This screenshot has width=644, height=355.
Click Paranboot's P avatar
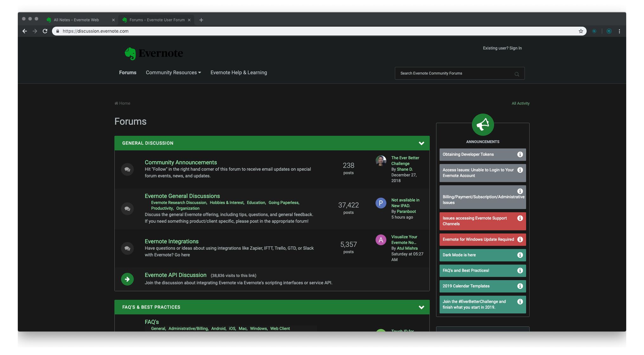(x=381, y=203)
